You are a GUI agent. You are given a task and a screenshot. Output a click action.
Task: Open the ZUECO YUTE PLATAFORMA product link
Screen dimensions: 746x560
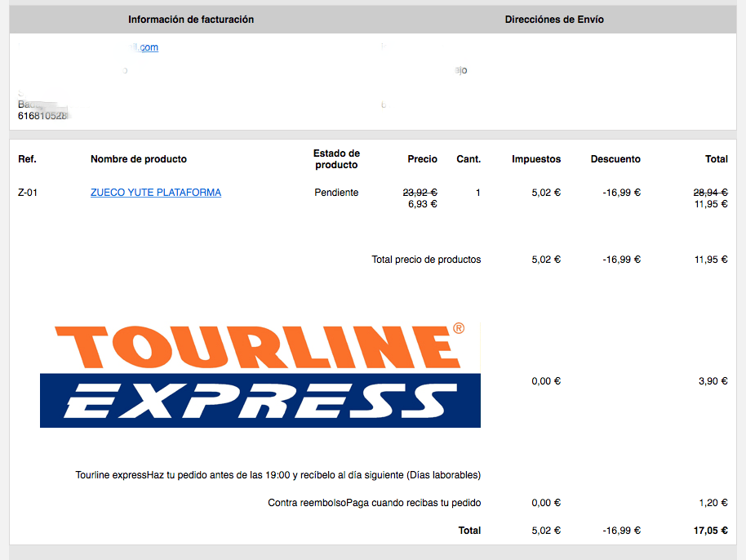point(156,192)
